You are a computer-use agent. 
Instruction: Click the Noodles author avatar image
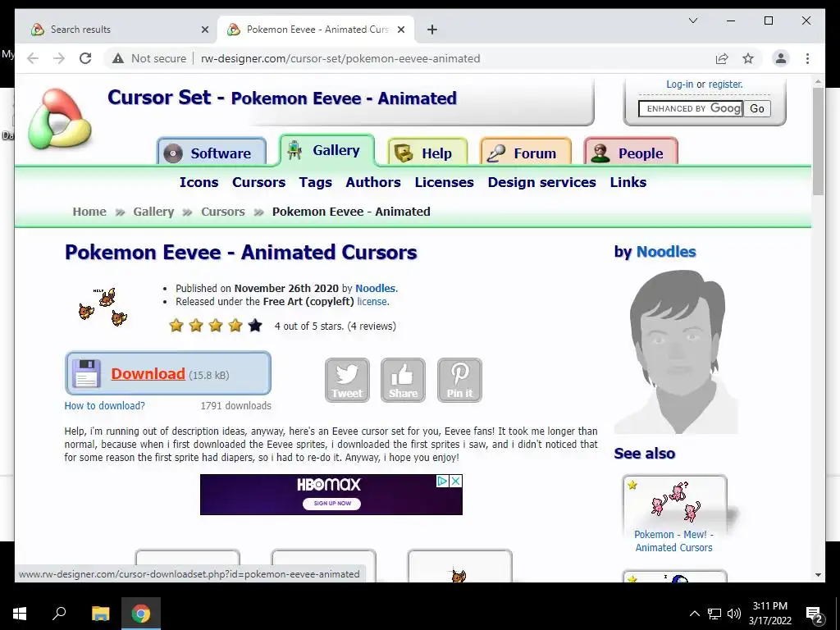[676, 351]
